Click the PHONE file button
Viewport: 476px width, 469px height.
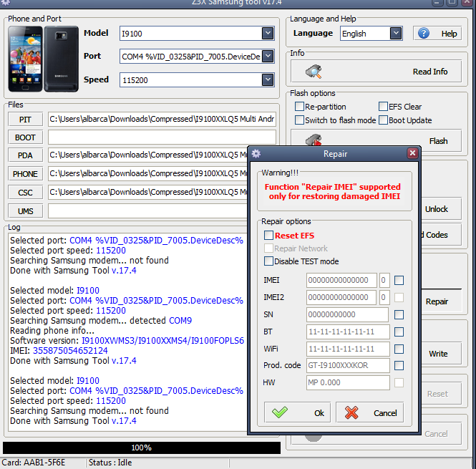click(x=25, y=174)
